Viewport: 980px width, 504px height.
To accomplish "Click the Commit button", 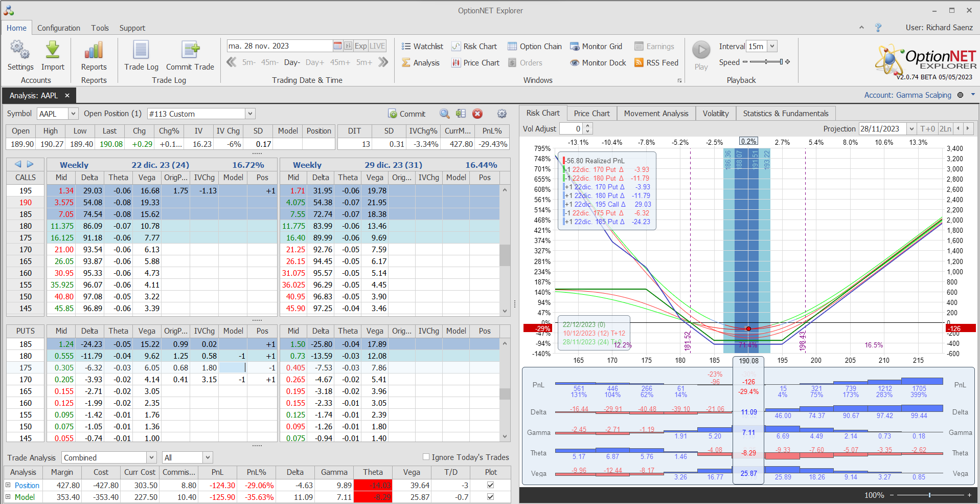I will (x=407, y=114).
